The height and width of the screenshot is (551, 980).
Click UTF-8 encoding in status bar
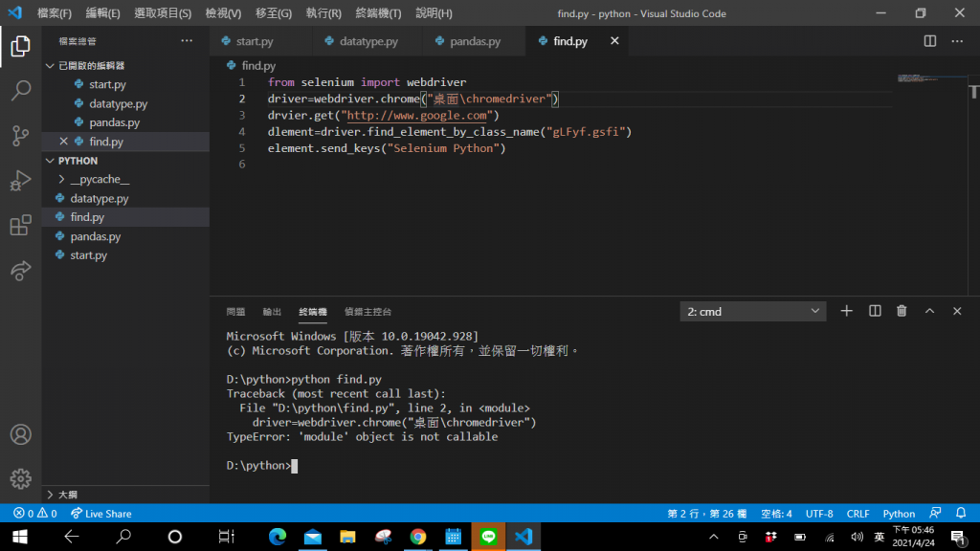click(819, 514)
